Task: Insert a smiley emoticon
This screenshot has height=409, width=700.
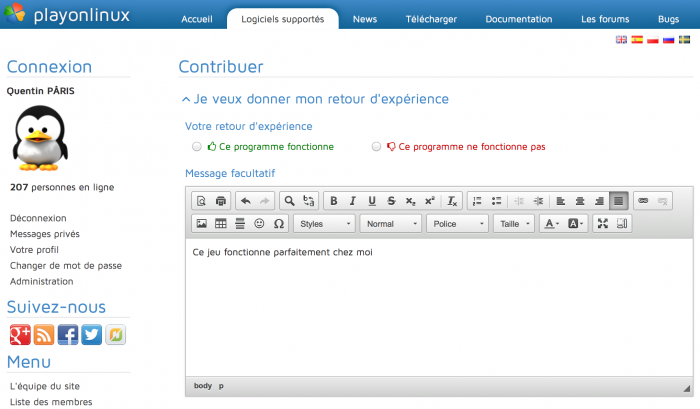Action: 260,224
